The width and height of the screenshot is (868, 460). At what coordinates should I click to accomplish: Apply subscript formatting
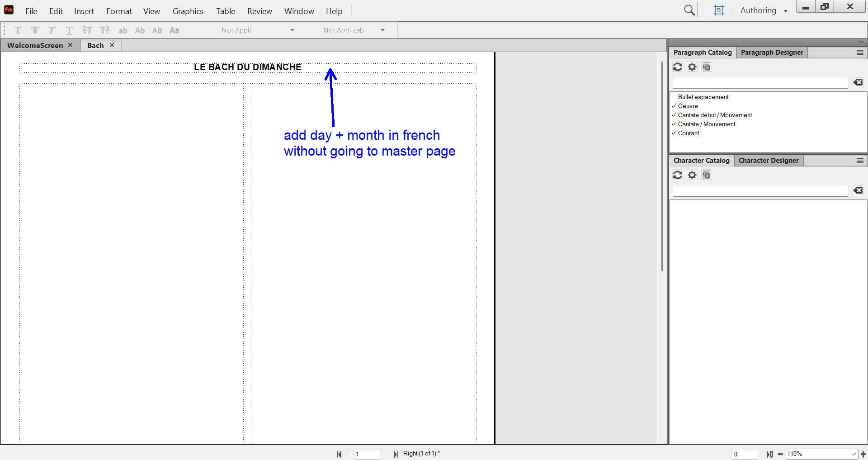coord(104,30)
